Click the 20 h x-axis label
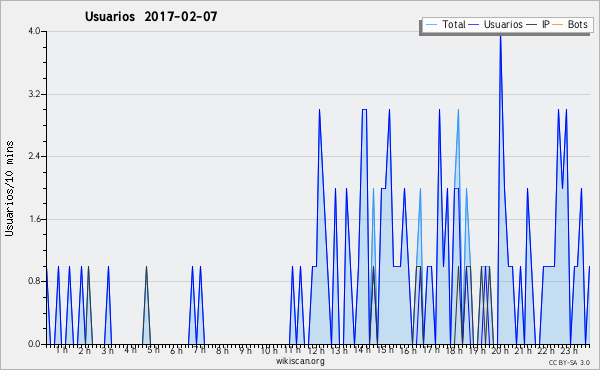The width and height of the screenshot is (600, 370). click(500, 350)
